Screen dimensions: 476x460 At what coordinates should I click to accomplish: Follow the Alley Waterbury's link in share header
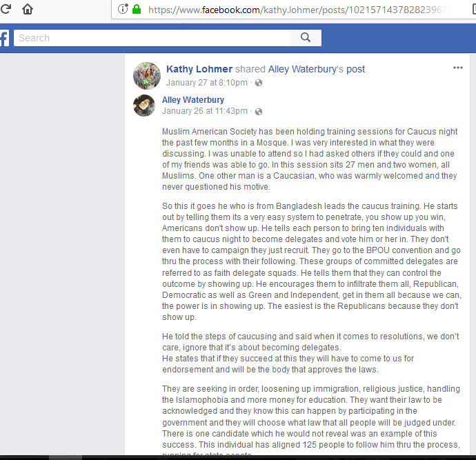pyautogui.click(x=306, y=69)
